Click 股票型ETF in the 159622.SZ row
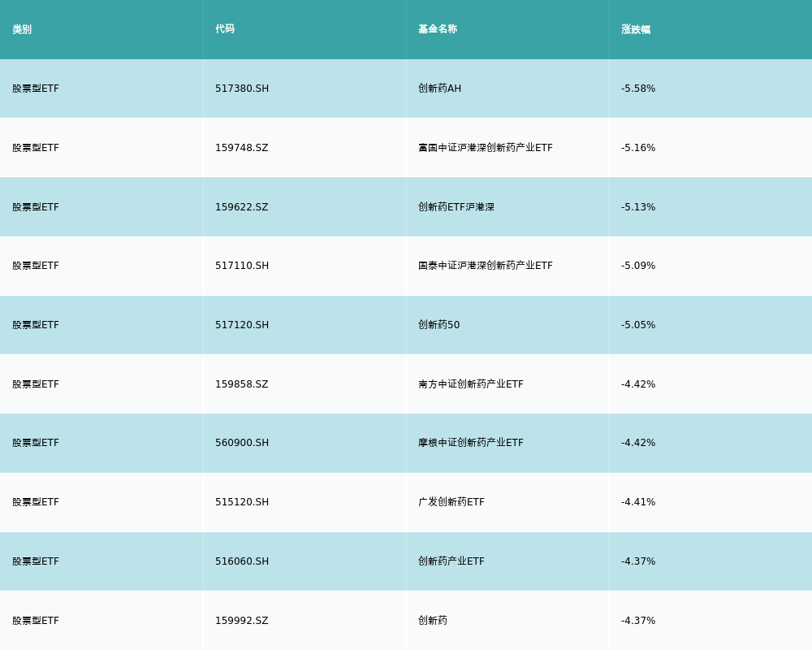 [36, 207]
